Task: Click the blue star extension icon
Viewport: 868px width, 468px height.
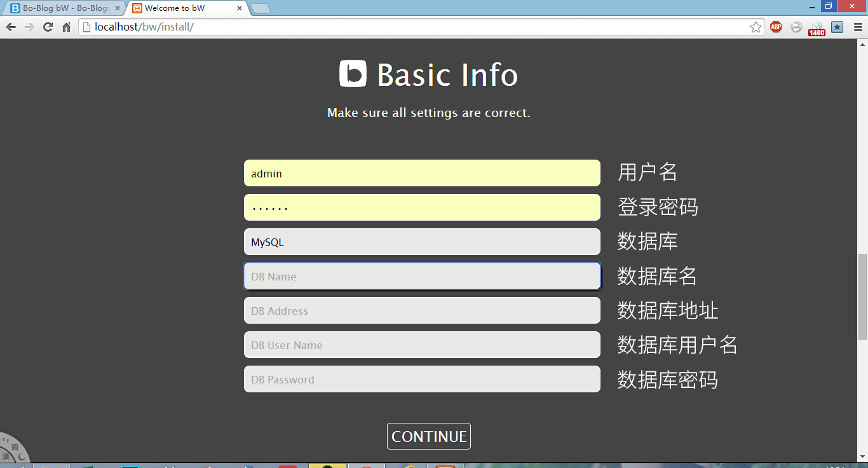Action: (837, 27)
